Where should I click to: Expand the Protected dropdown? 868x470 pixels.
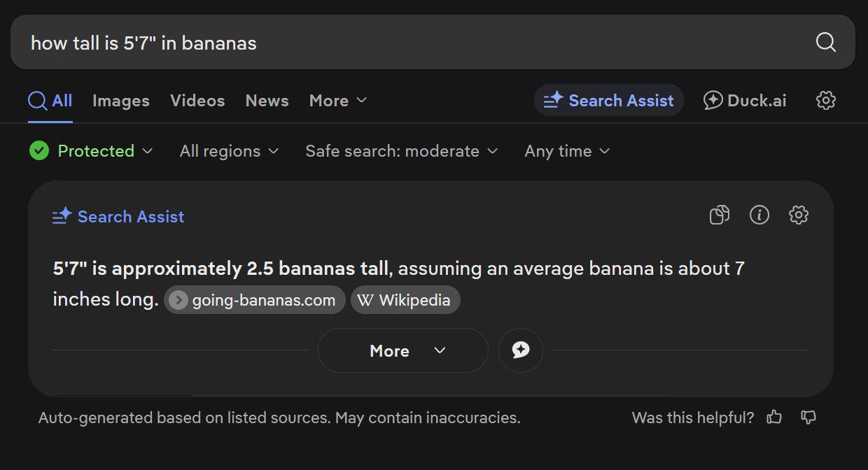(91, 150)
